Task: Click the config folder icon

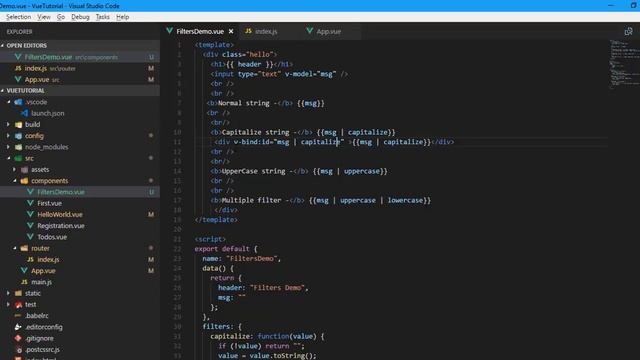Action: pyautogui.click(x=18, y=136)
